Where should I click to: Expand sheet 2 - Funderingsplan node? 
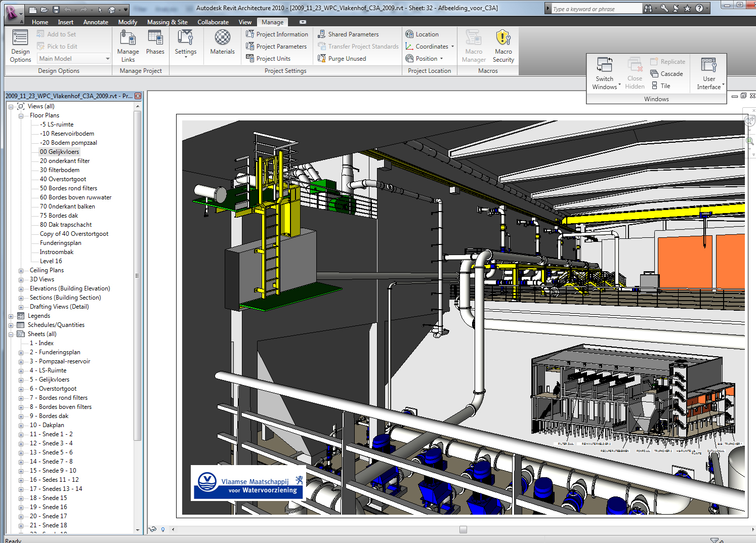coord(21,353)
